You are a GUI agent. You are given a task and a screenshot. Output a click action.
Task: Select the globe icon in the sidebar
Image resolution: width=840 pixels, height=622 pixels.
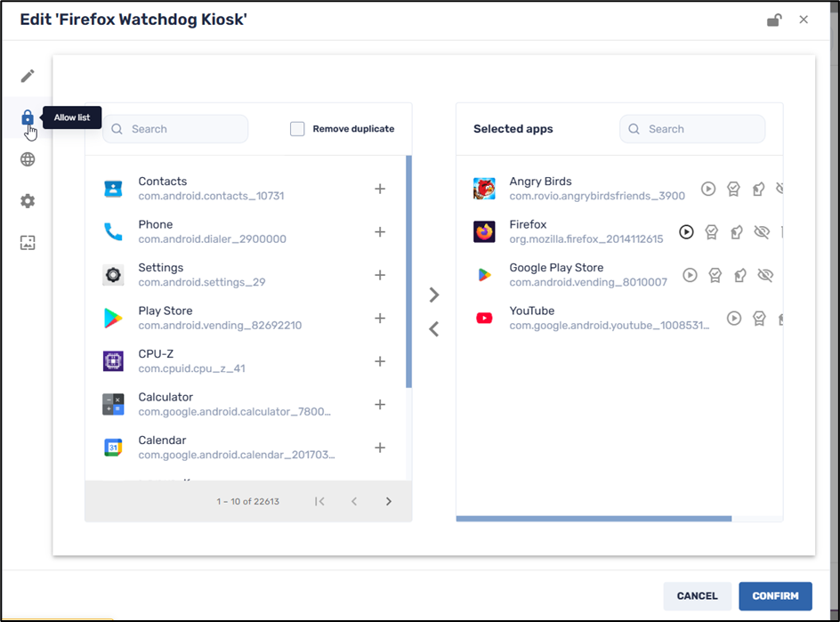(x=27, y=159)
